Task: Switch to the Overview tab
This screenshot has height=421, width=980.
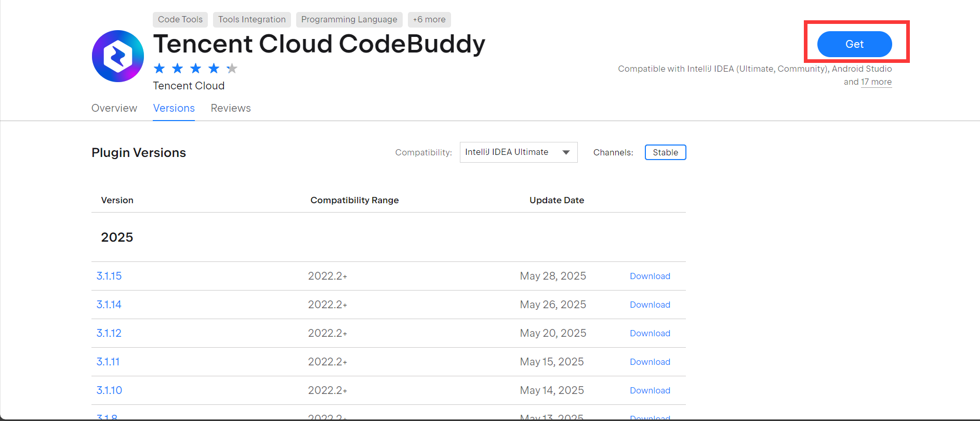Action: [114, 108]
